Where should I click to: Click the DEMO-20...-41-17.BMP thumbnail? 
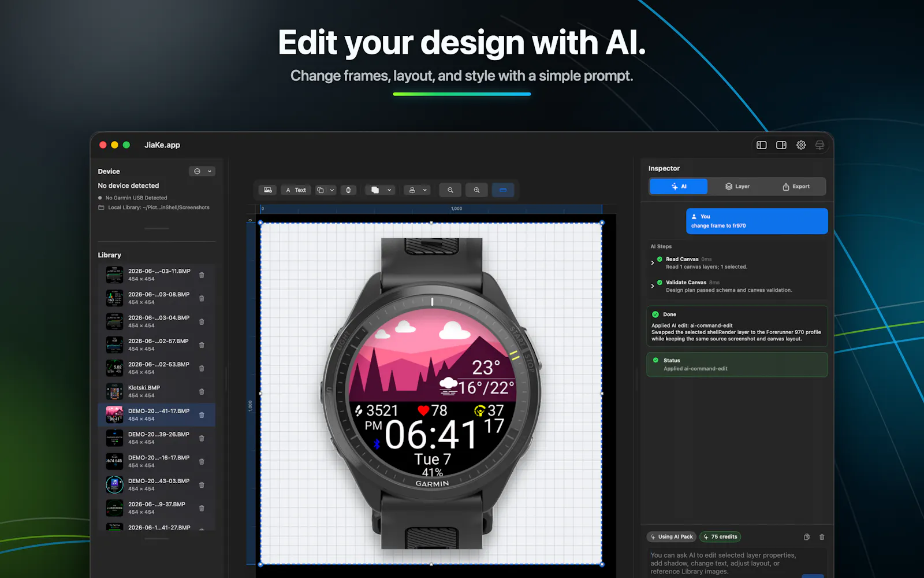[x=114, y=414]
